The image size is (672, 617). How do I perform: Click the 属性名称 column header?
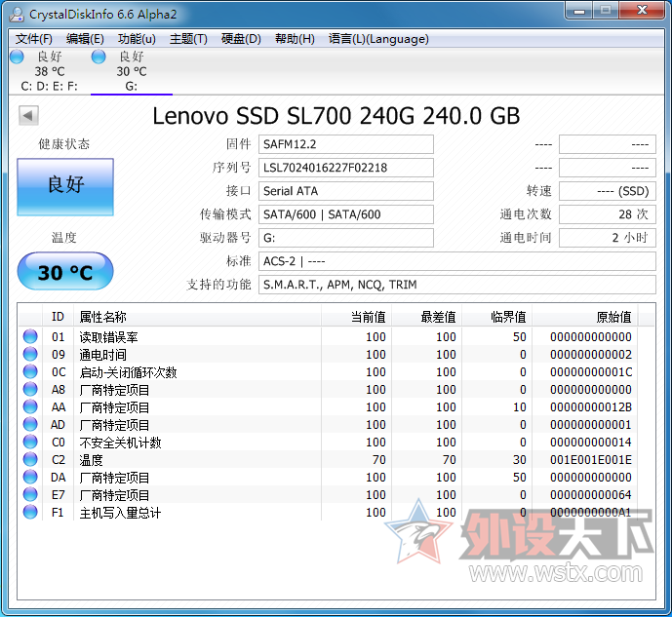click(x=197, y=317)
